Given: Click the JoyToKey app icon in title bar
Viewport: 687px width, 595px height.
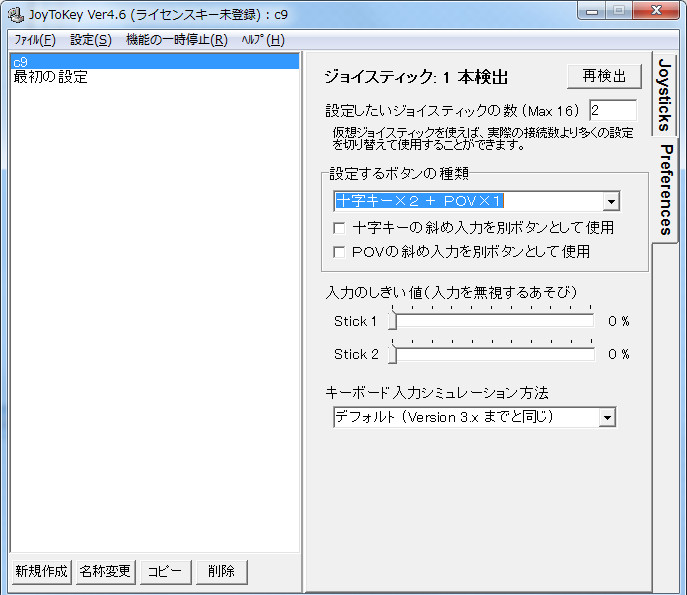Looking at the screenshot, I should (16, 14).
